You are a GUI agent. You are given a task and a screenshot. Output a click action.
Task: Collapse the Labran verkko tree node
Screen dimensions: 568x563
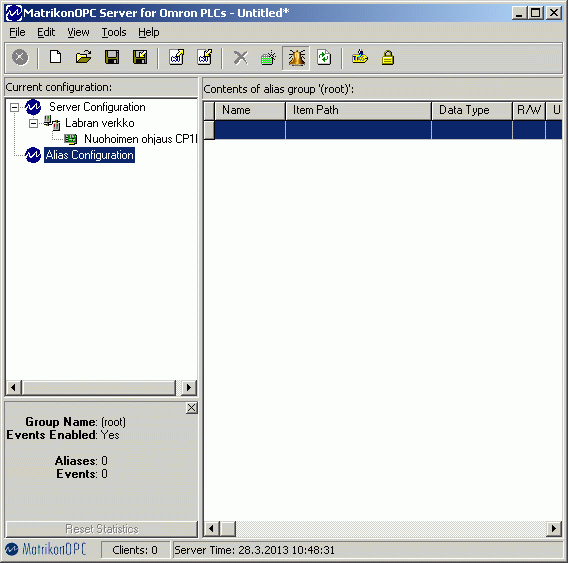click(33, 123)
